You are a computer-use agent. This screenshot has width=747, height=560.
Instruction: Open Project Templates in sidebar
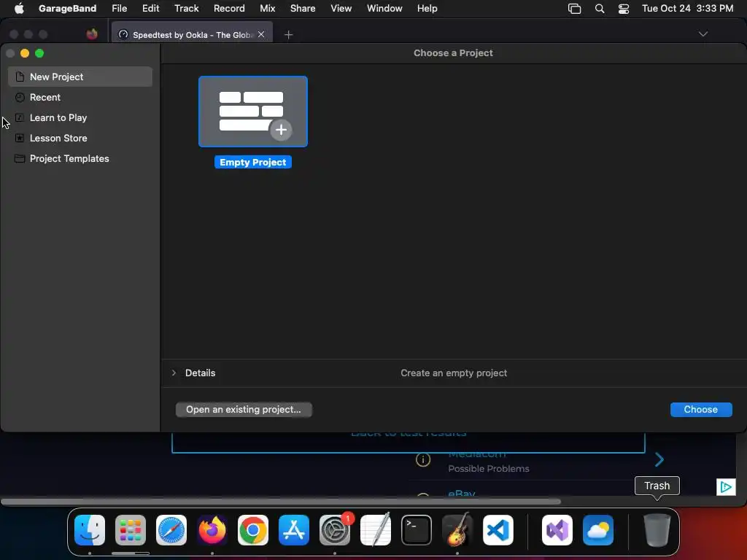click(80, 158)
